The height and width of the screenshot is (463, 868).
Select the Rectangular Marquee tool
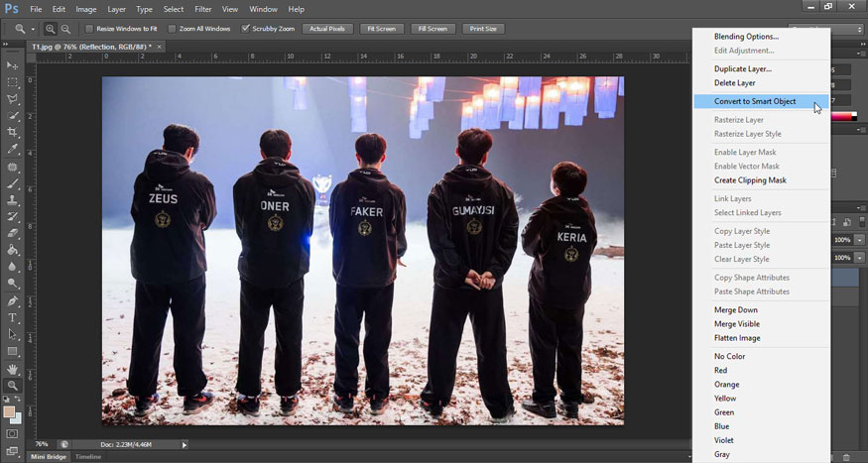tap(13, 82)
